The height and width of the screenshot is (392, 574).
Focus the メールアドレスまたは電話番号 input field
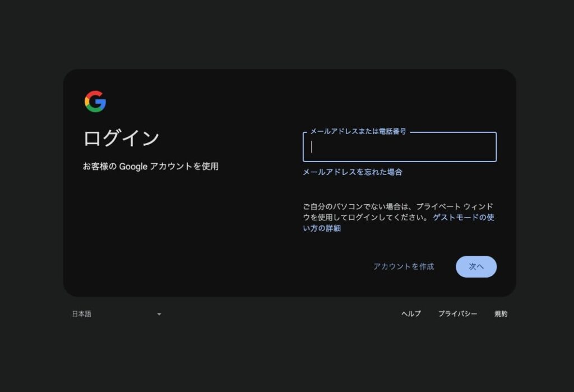[x=399, y=147]
